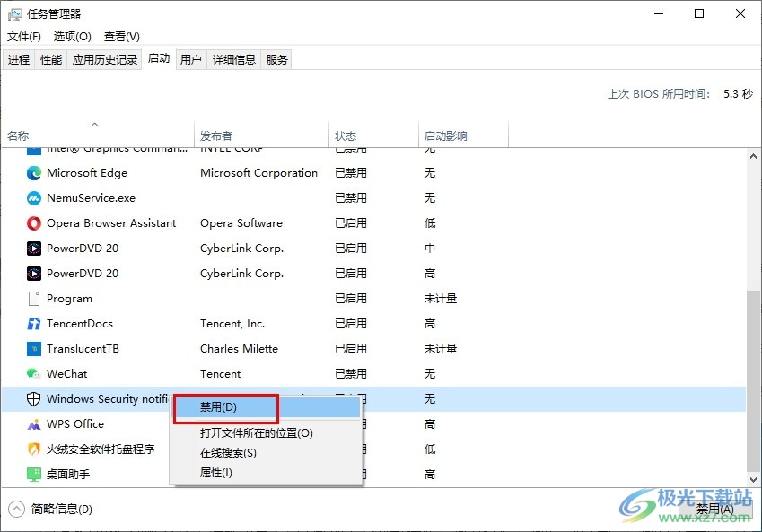
Task: Click the 低 impact of Opera Browser Assistant
Action: coord(430,223)
